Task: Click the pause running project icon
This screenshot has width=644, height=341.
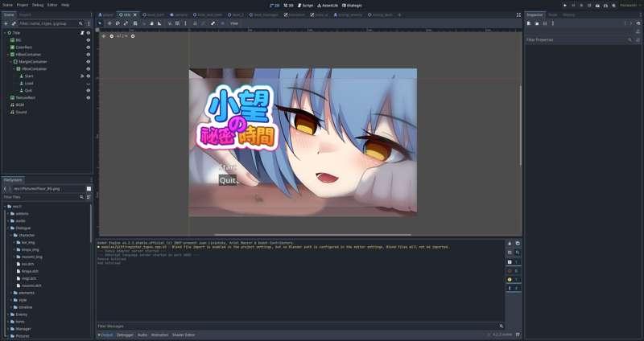Action: click(573, 6)
